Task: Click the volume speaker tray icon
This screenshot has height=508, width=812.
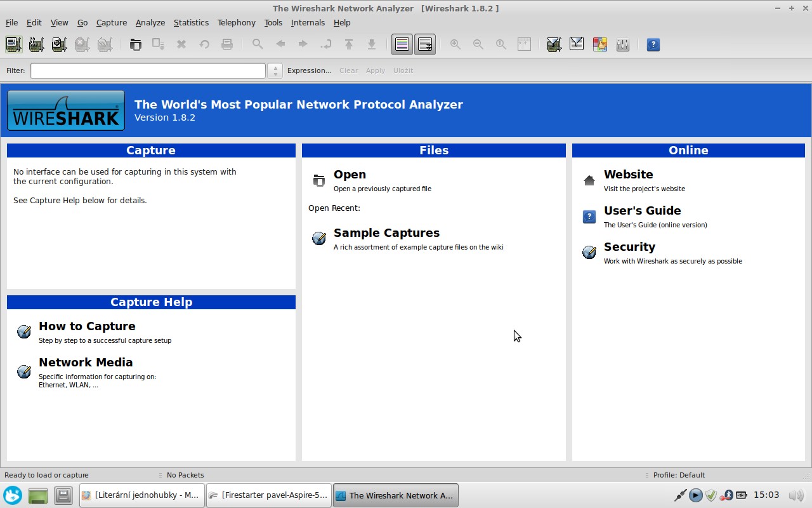Action: 796,495
